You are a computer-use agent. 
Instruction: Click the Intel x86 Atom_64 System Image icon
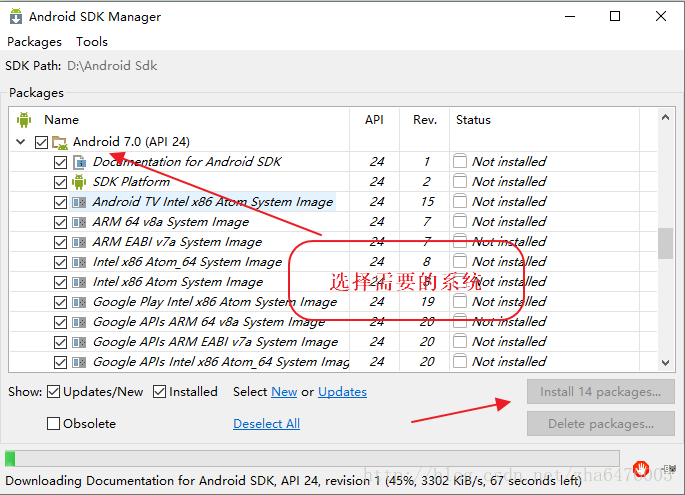point(79,262)
